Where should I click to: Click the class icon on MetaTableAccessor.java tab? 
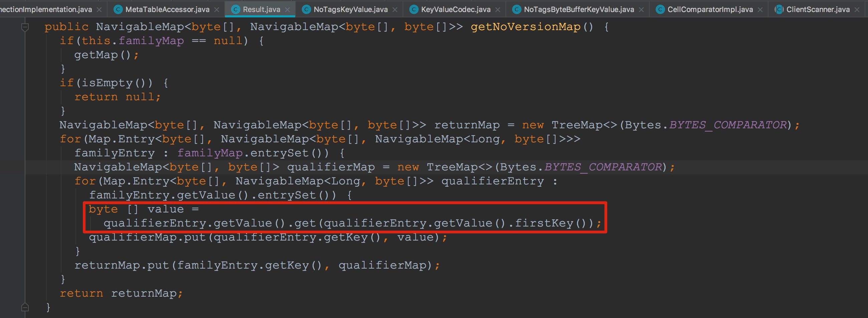pyautogui.click(x=118, y=9)
